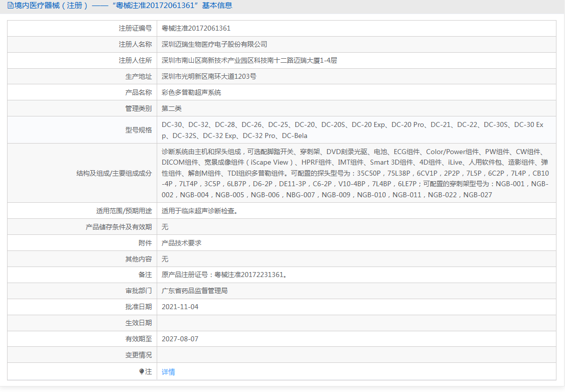The height and width of the screenshot is (392, 565).
Task: Click the document icon beside the page title
Action: pos(11,6)
